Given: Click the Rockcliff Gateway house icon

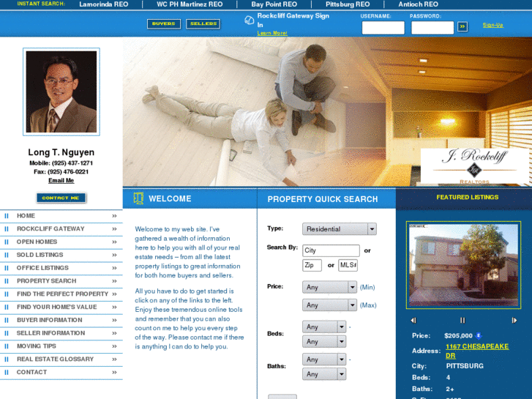Looking at the screenshot, I should [x=249, y=20].
